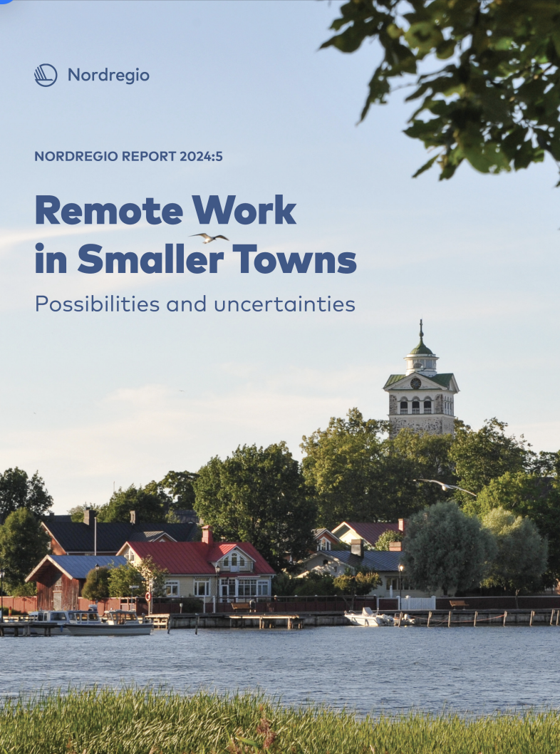The height and width of the screenshot is (754, 560).
Task: Select the text 'NORDREGIO REPORT 2024:5'
Action: click(x=128, y=156)
